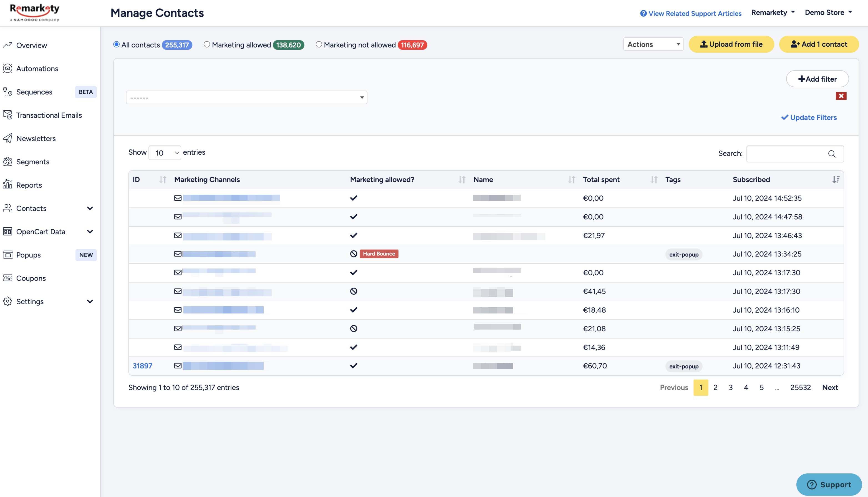Click the Settings gear icon
This screenshot has width=868, height=497.
pyautogui.click(x=7, y=302)
